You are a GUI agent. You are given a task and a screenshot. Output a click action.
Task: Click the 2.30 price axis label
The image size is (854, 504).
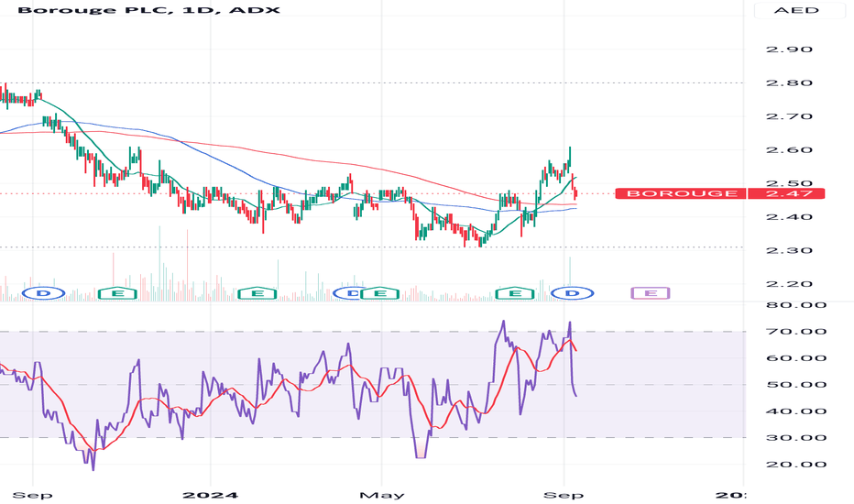[x=789, y=251]
